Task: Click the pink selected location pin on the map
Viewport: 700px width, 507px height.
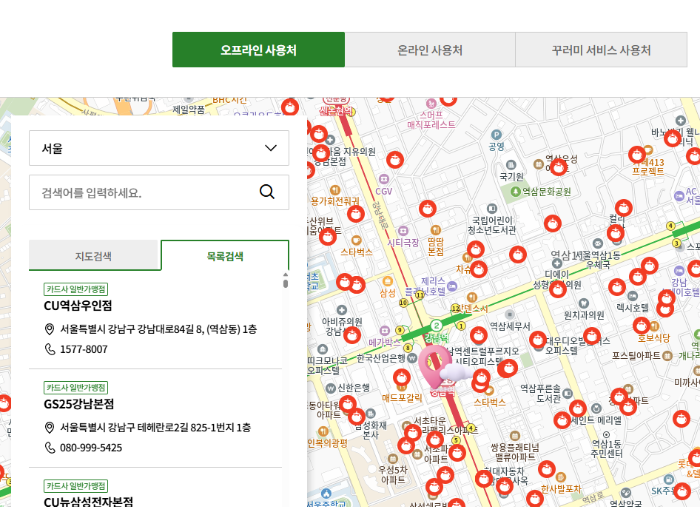Action: tap(433, 366)
